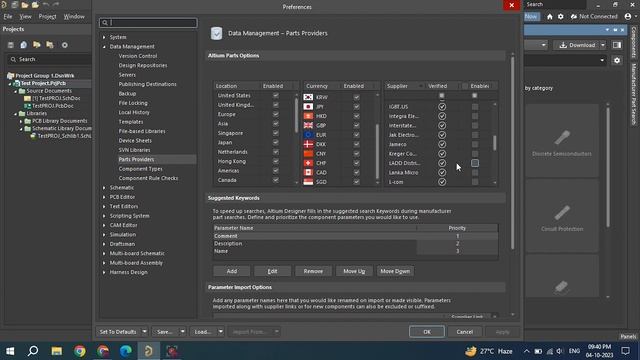
Task: Expand the PCB Editor category
Action: (x=104, y=197)
